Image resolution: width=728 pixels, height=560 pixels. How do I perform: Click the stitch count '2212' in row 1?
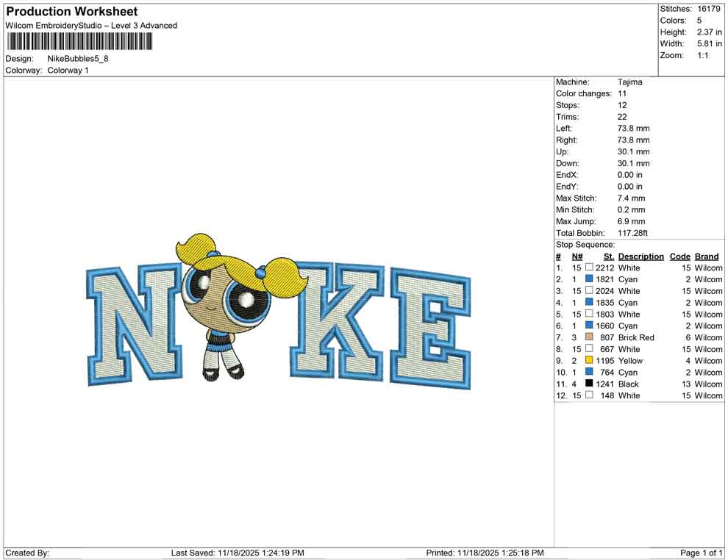605,268
